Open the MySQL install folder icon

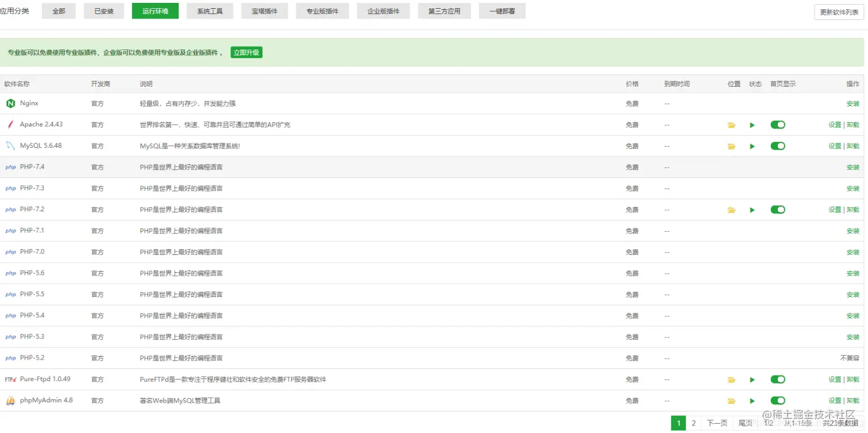point(731,147)
